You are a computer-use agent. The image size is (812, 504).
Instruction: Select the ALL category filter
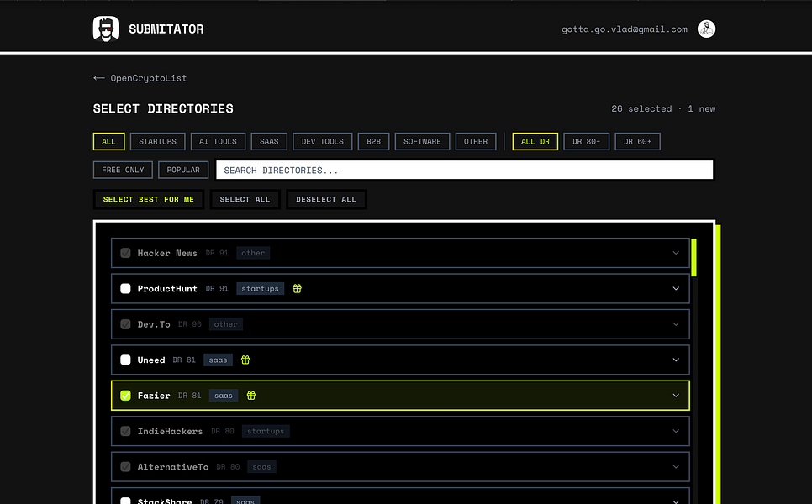tap(108, 142)
